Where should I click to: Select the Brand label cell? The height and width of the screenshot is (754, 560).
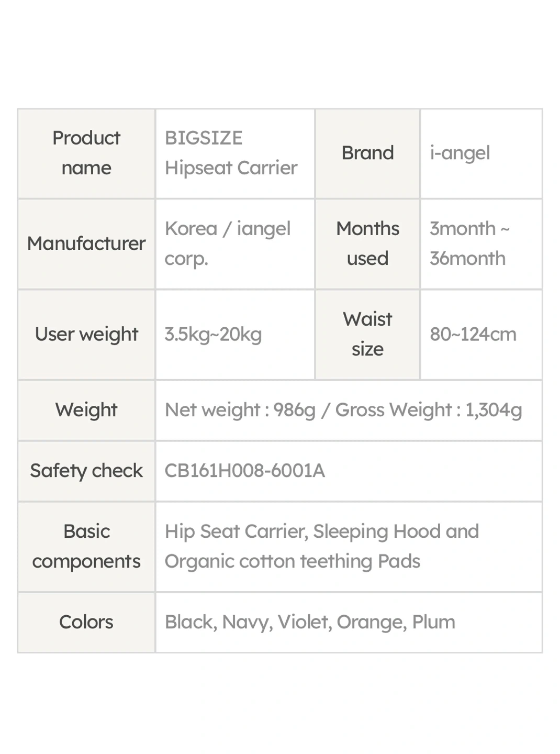367,153
